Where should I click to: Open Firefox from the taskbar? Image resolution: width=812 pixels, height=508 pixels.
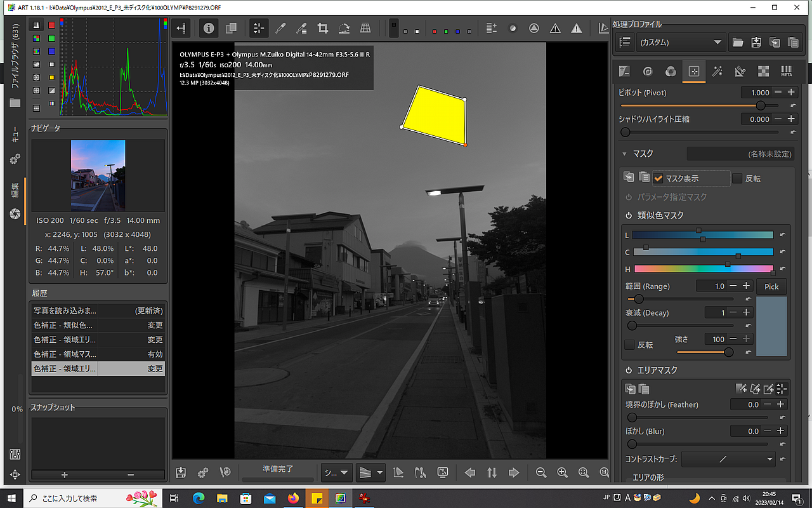click(x=293, y=498)
